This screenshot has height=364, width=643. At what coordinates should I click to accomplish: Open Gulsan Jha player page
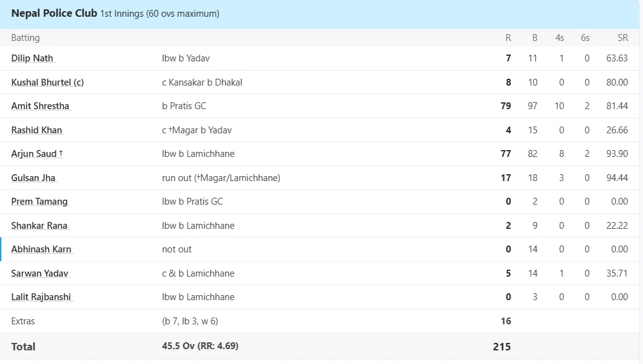click(x=33, y=178)
